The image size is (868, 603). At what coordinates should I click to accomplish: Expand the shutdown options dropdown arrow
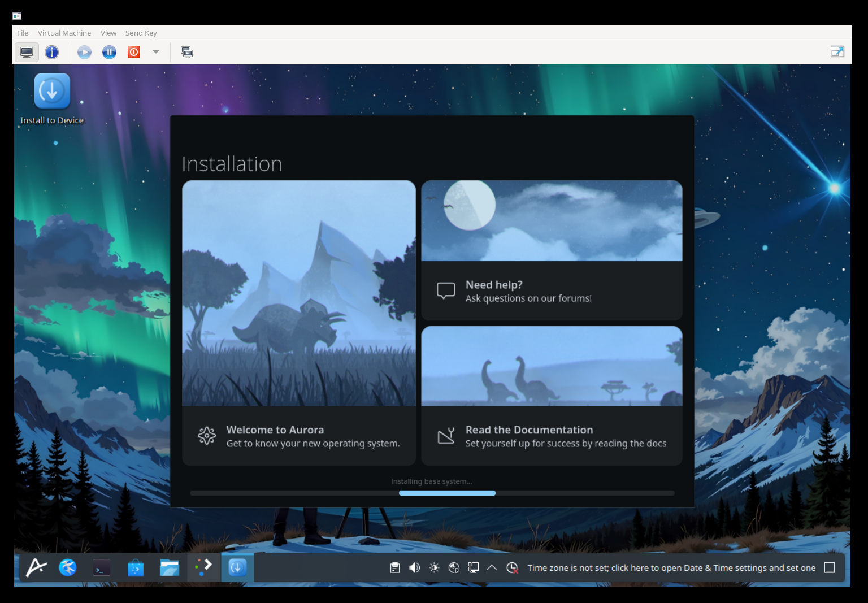tap(156, 53)
